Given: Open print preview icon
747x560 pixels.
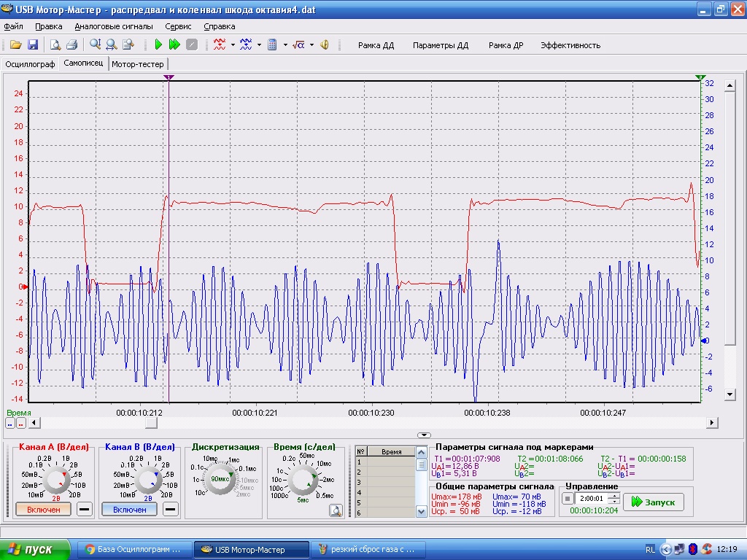Looking at the screenshot, I should (55, 44).
